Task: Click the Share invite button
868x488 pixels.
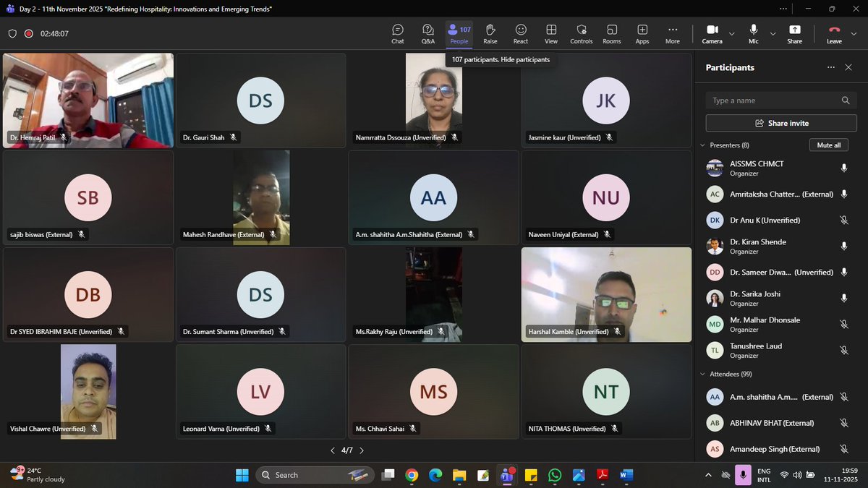Action: (781, 123)
